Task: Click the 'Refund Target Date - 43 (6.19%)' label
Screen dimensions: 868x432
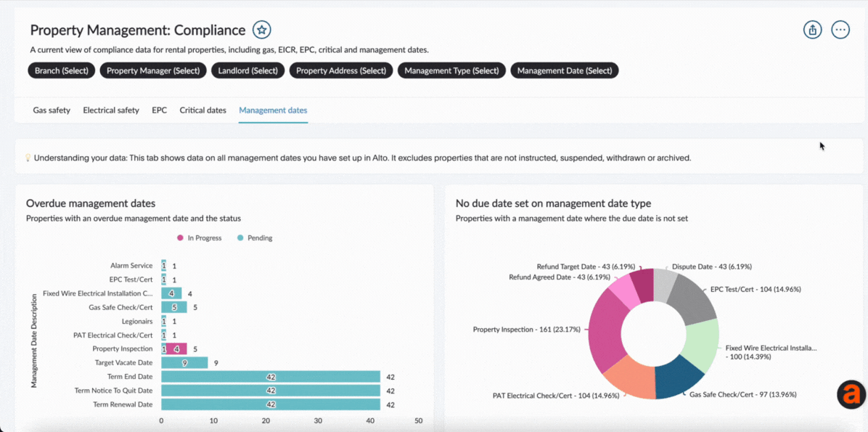Action: pyautogui.click(x=586, y=266)
